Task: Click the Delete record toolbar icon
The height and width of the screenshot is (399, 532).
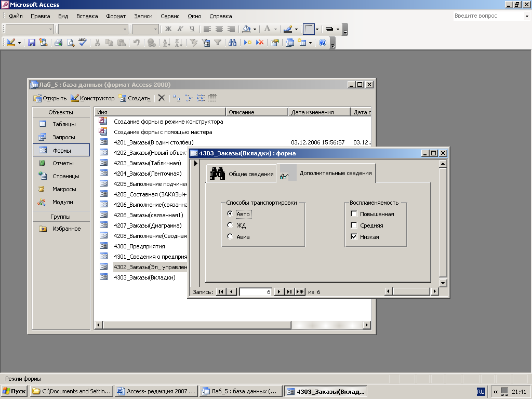Action: tap(260, 43)
